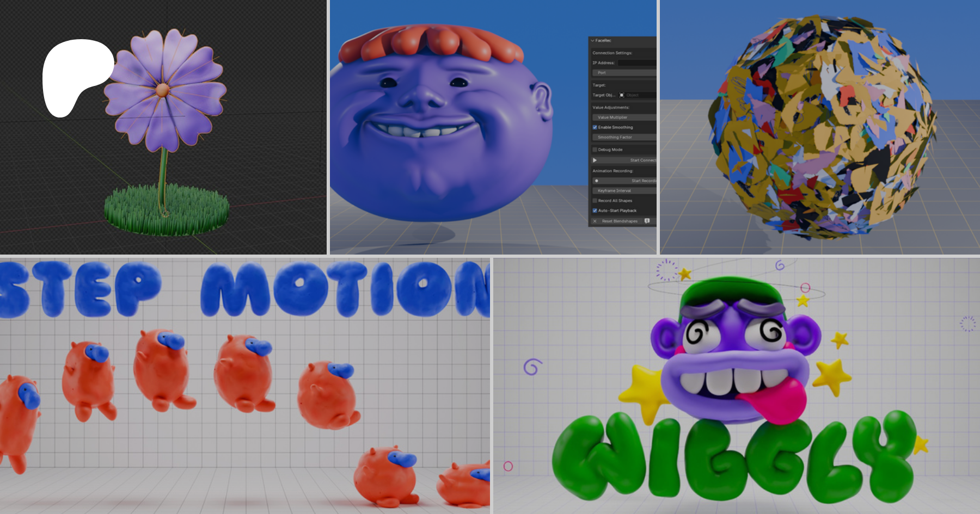
Task: Click the Value Multiplier field
Action: point(623,117)
